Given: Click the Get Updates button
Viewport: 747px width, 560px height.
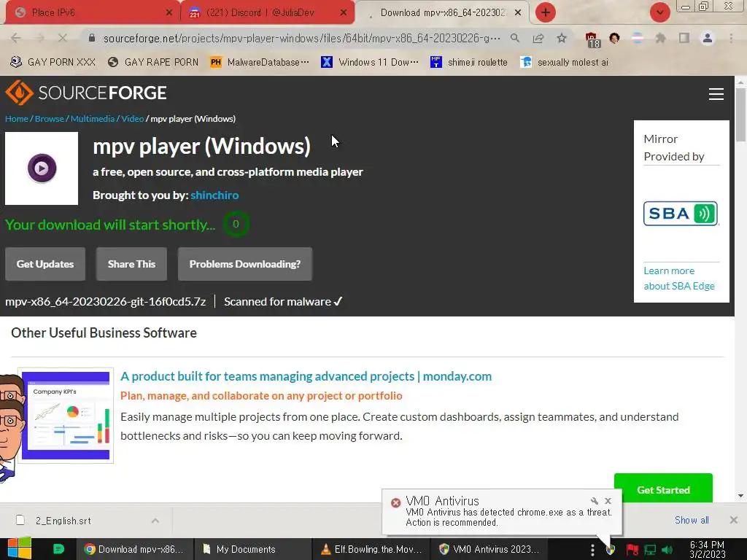Looking at the screenshot, I should click(x=45, y=264).
